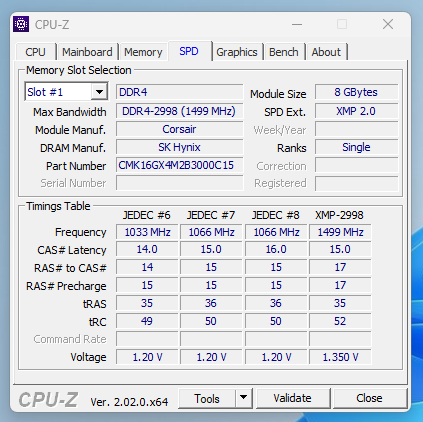Click the Tools button
Image resolution: width=423 pixels, height=422 pixels.
point(207,398)
